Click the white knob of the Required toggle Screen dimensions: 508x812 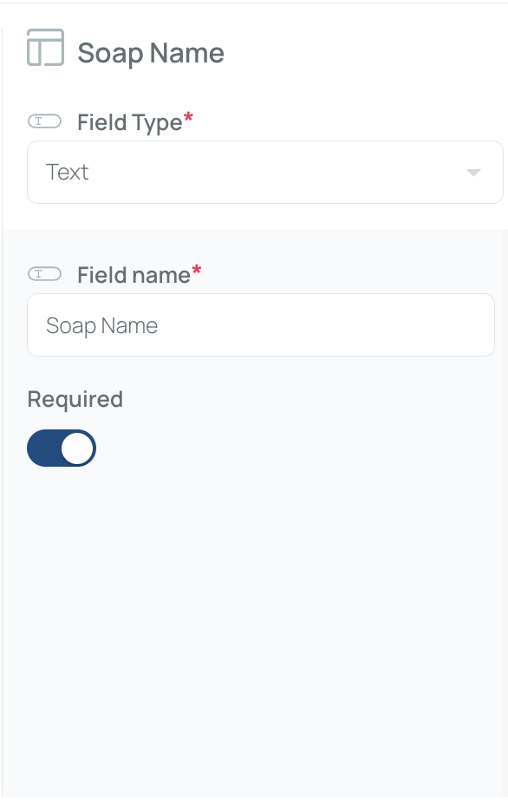pos(78,449)
